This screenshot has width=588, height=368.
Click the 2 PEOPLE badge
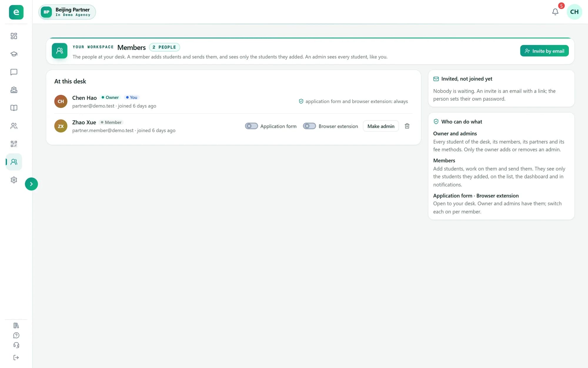click(x=164, y=47)
